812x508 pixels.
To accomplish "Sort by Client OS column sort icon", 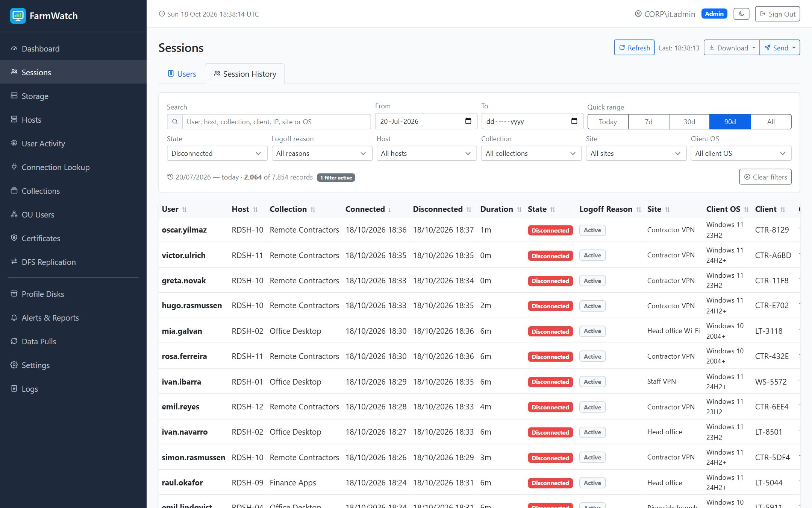I will (746, 210).
